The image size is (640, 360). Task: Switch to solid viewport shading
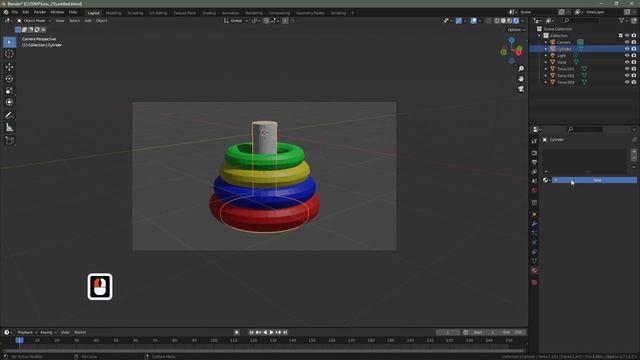(x=503, y=21)
